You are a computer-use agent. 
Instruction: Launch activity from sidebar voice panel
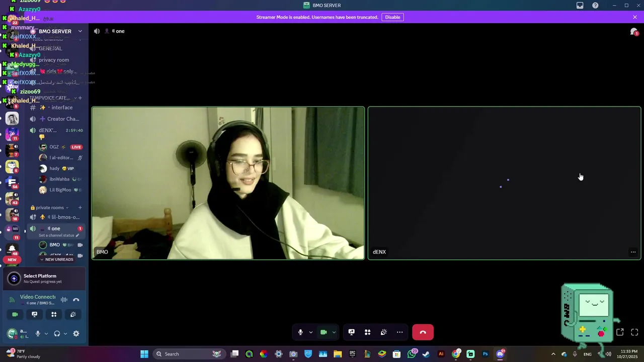pos(54,314)
